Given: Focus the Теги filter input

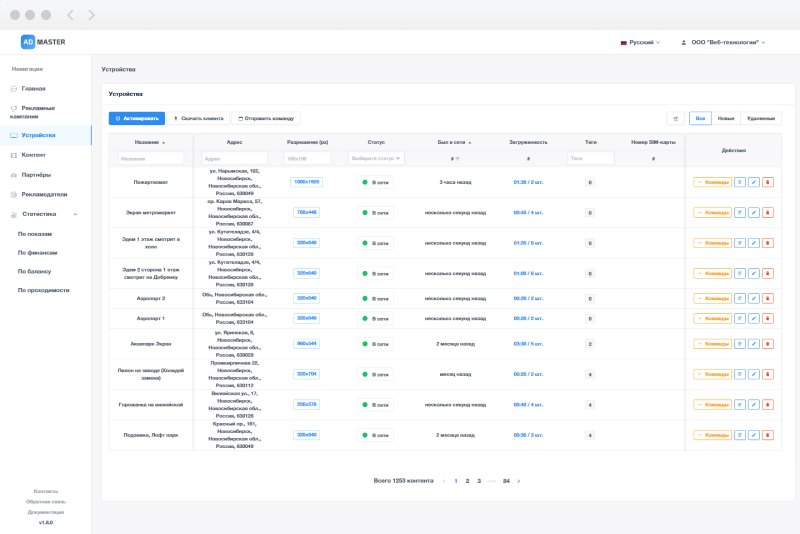Looking at the screenshot, I should point(590,159).
